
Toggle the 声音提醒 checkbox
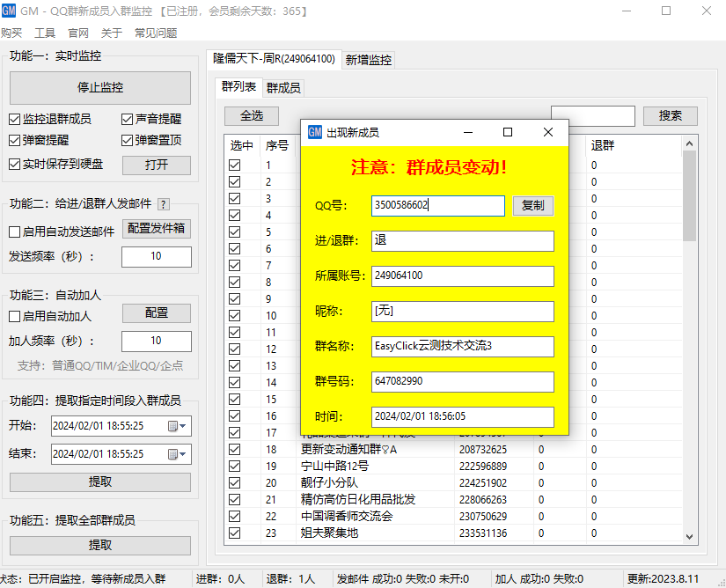coord(127,121)
